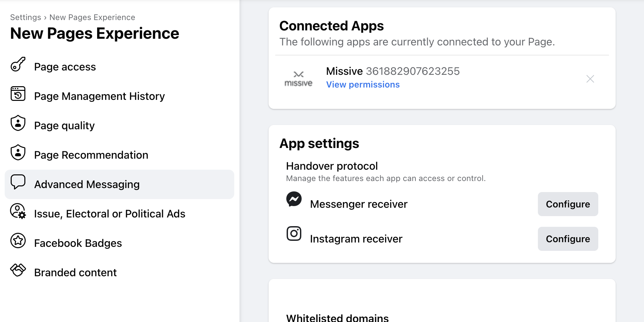Click the key icon for Page access
This screenshot has width=644, height=322.
click(18, 64)
